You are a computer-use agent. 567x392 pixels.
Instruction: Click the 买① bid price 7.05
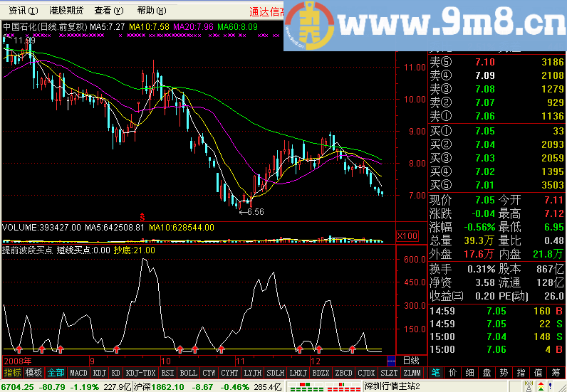tap(485, 131)
